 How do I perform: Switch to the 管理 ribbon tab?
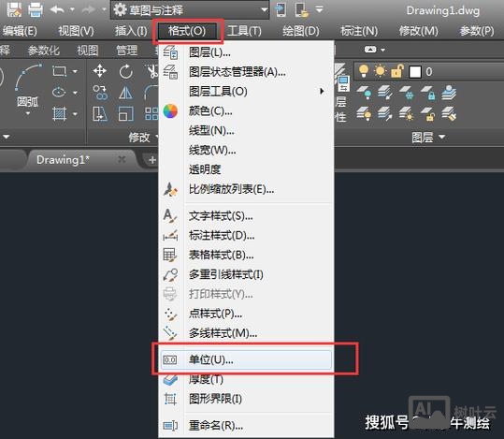(x=127, y=51)
